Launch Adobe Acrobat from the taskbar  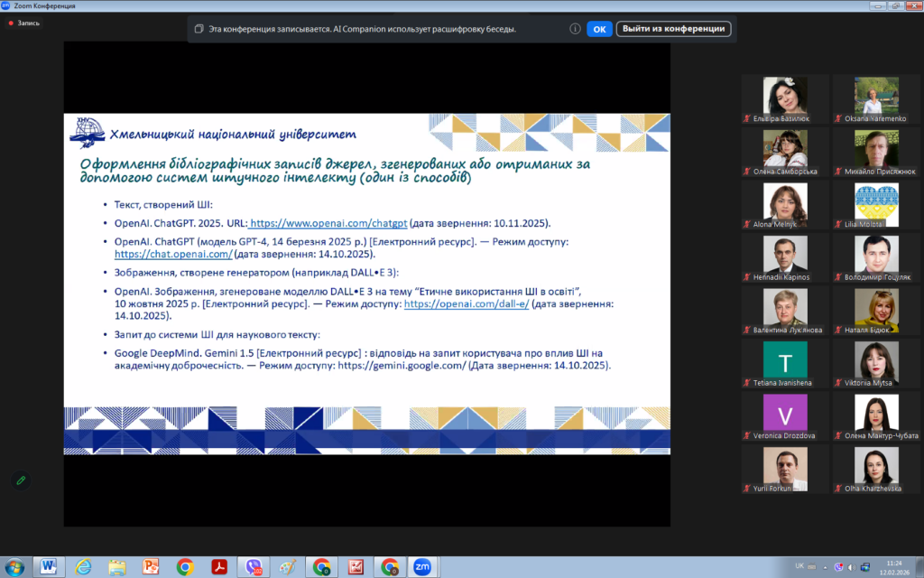[x=218, y=566]
